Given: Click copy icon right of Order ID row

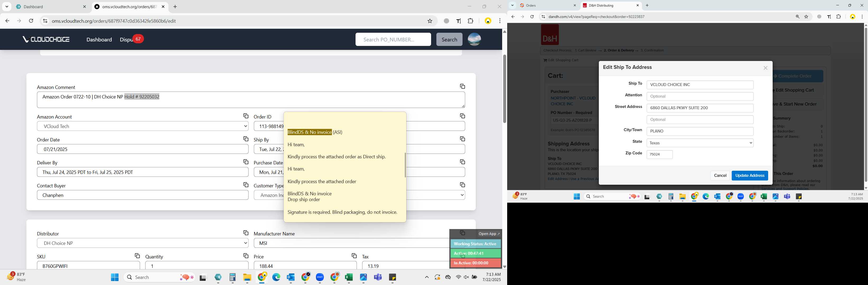Looking at the screenshot, I should (462, 116).
